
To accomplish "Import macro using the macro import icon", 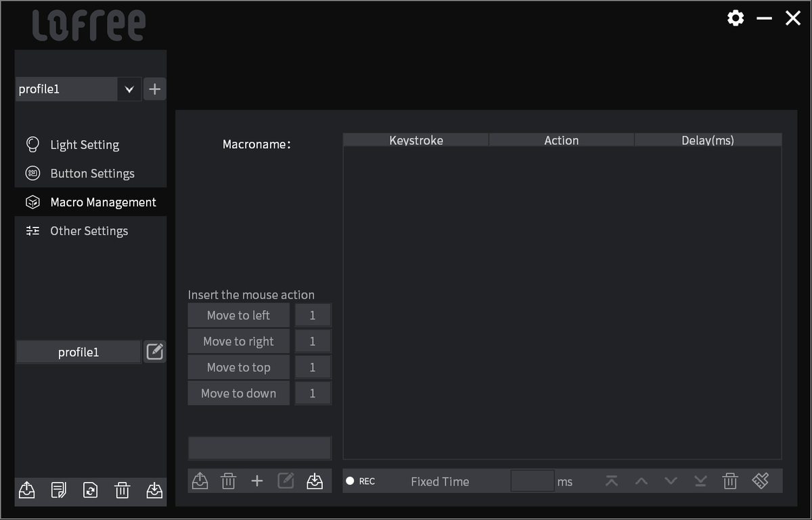I will click(315, 481).
